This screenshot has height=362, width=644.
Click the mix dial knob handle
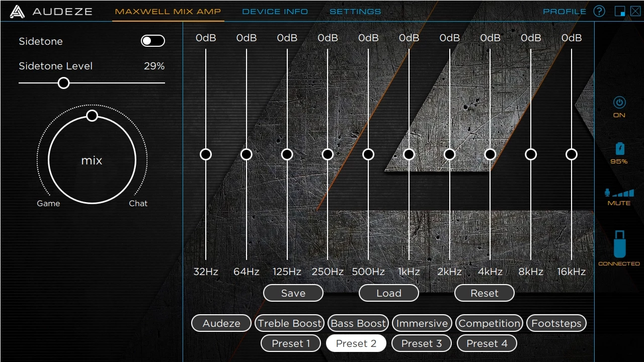point(92,116)
